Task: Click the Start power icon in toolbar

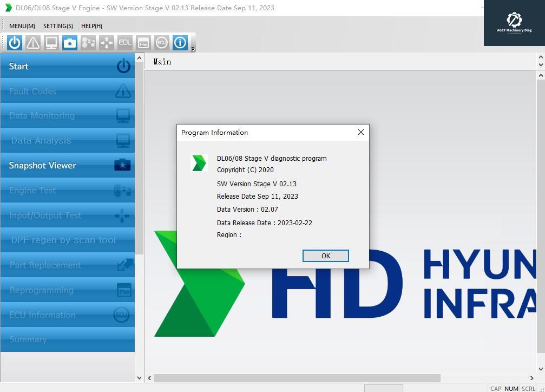Action: (15, 43)
